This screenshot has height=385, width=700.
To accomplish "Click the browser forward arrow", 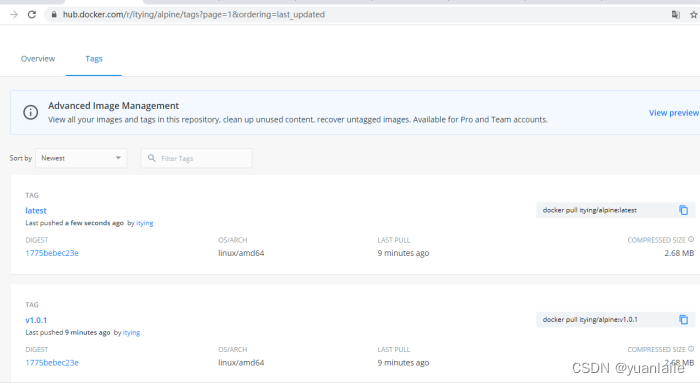I will pos(14,14).
